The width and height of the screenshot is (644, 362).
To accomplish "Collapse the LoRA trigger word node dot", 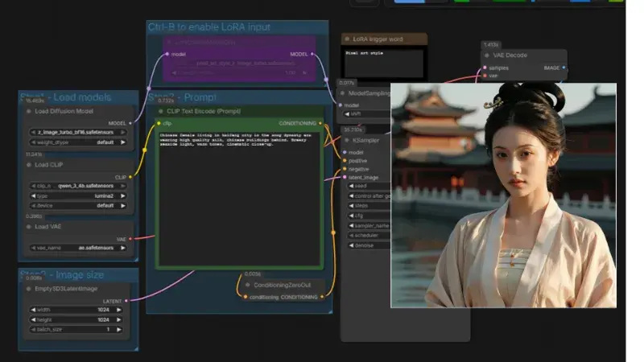I will [347, 38].
